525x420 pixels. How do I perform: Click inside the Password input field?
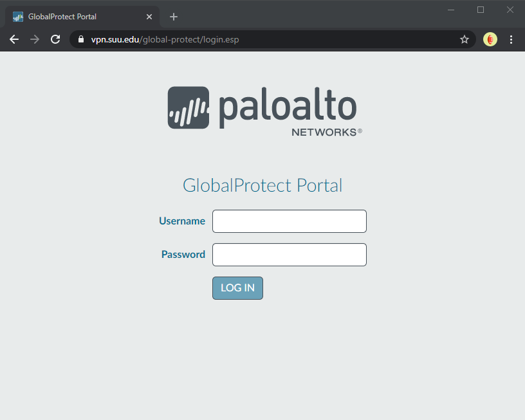click(289, 254)
